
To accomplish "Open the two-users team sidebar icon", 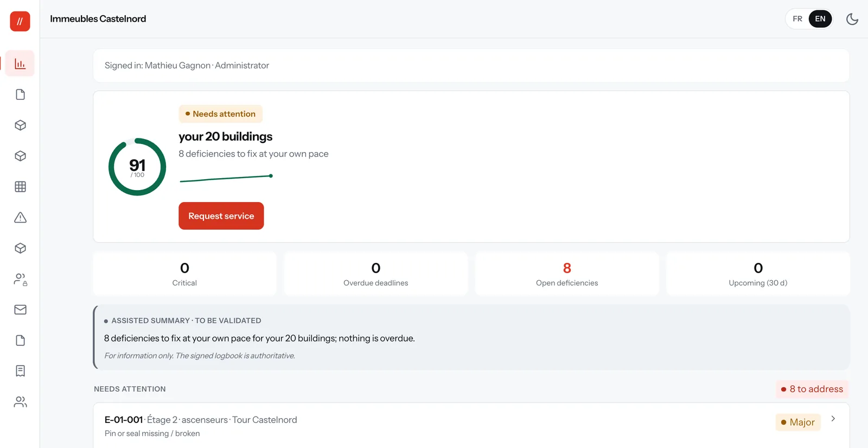I will coord(20,402).
